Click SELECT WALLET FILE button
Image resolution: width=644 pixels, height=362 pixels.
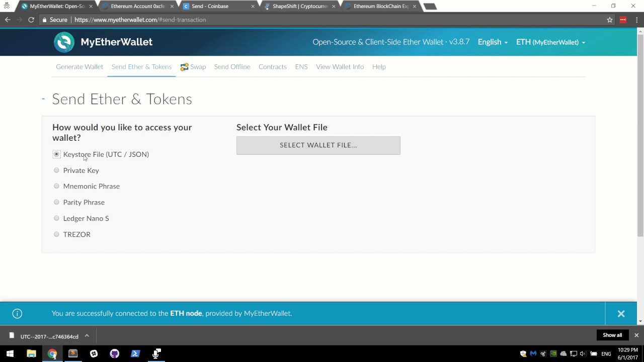tap(318, 145)
